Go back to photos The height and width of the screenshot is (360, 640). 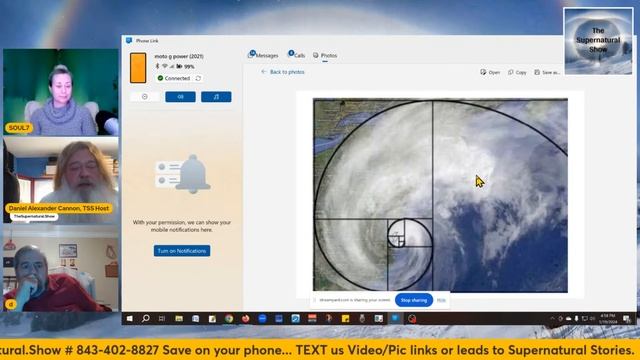[283, 72]
